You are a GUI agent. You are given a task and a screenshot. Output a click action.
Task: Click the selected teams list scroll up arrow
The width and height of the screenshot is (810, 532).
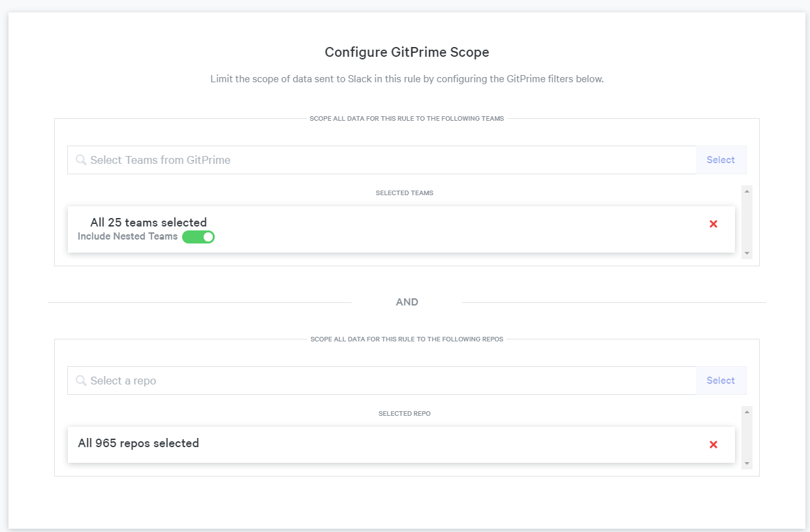click(x=747, y=191)
